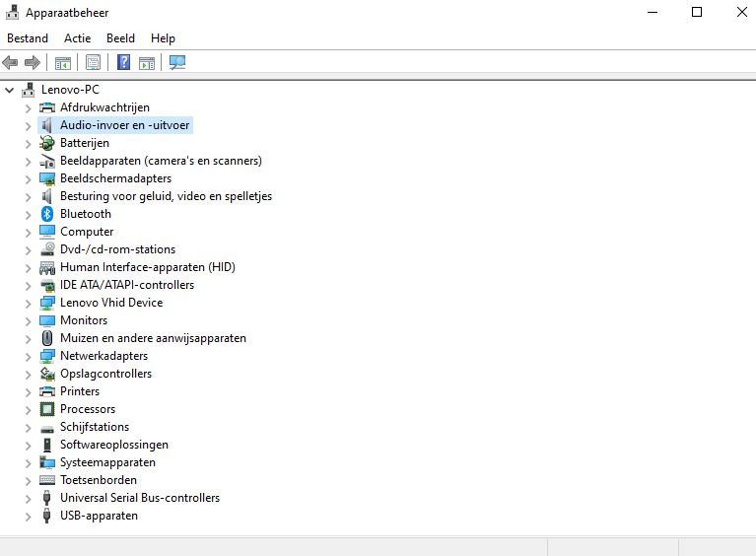Toggle the console tree pane toolbar icon
Viewport: 756px width, 556px height.
(63, 63)
